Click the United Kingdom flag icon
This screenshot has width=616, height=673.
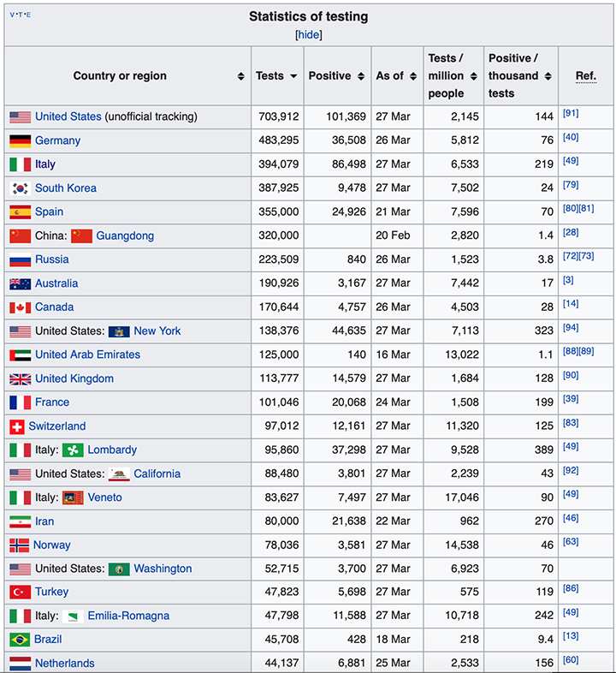[21, 379]
